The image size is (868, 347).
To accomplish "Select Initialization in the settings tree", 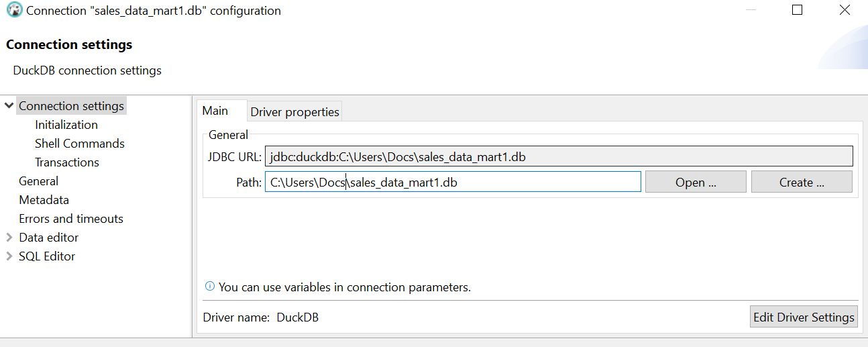I will click(x=66, y=125).
